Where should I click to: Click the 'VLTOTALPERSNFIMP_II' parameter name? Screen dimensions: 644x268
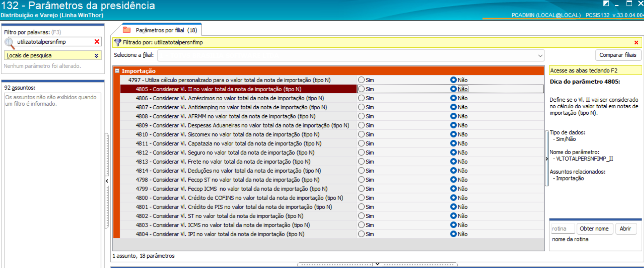click(x=585, y=159)
